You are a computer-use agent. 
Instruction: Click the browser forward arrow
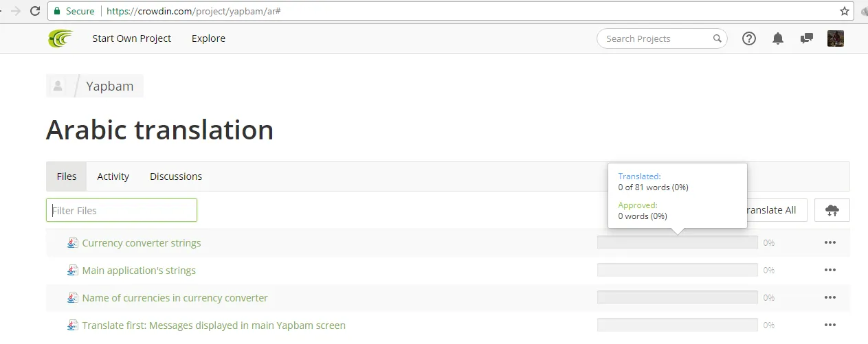16,11
